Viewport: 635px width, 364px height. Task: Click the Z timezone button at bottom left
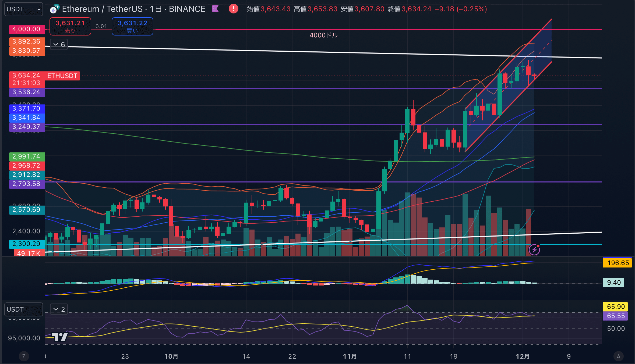click(x=24, y=356)
